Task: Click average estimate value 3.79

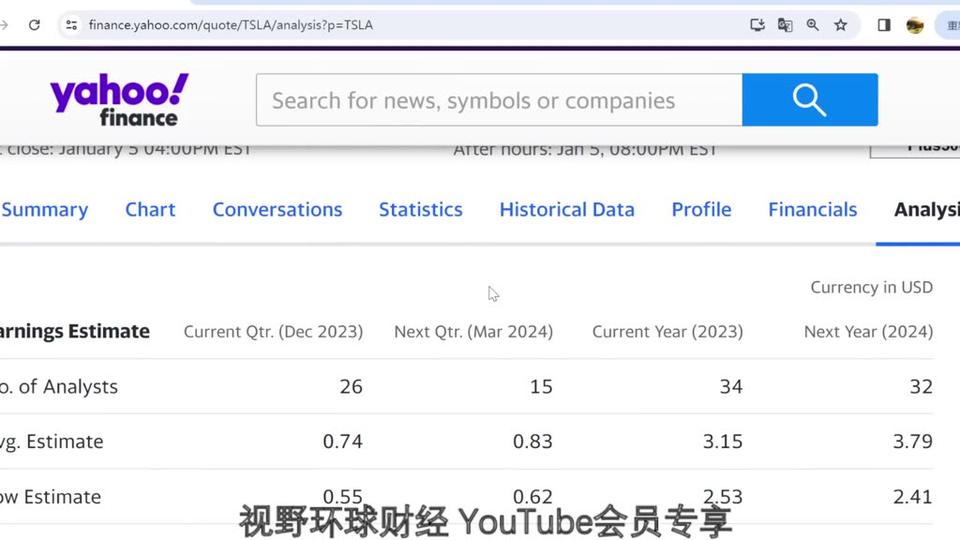Action: pos(913,442)
